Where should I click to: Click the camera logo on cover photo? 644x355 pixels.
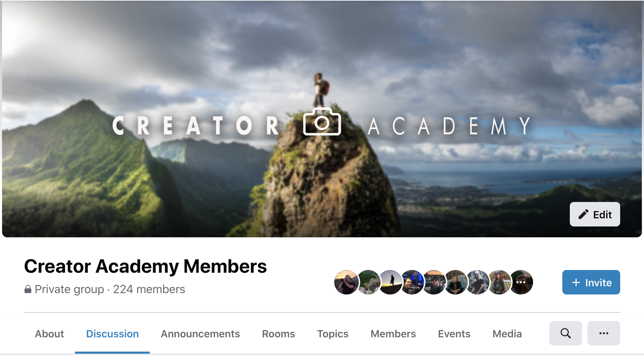coord(322,122)
